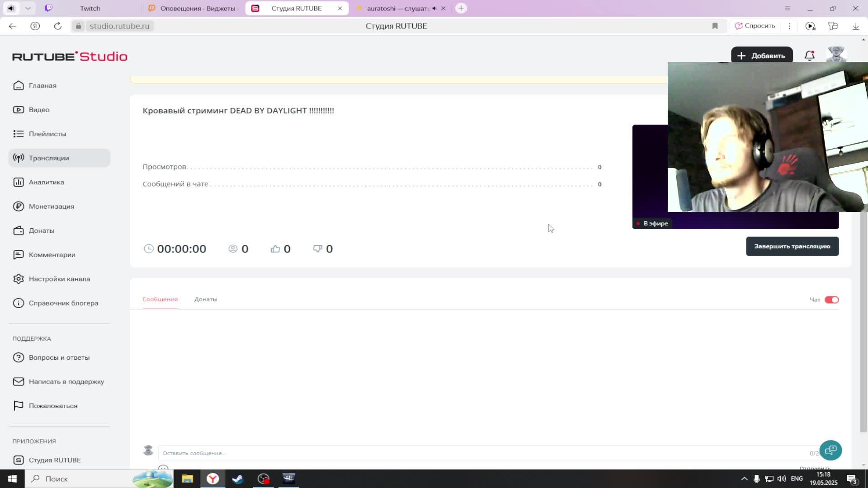Bookmark this page icon
Image resolution: width=868 pixels, height=488 pixels.
[715, 26]
